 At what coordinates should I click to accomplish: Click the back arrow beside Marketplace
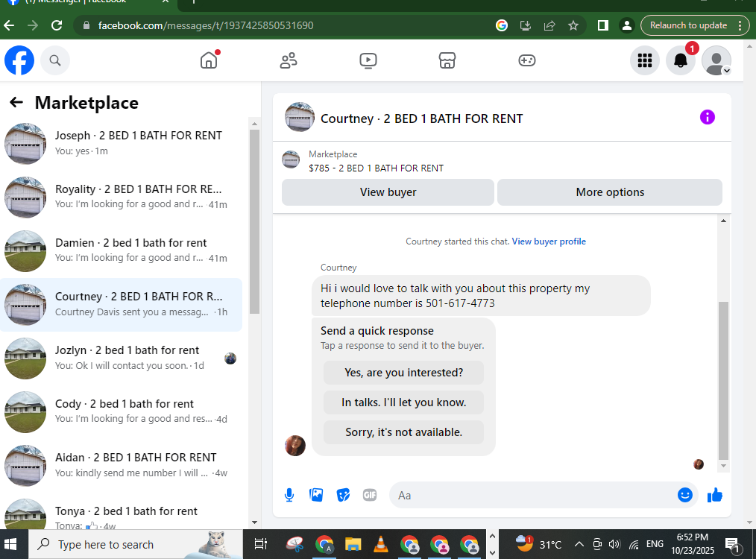(16, 102)
